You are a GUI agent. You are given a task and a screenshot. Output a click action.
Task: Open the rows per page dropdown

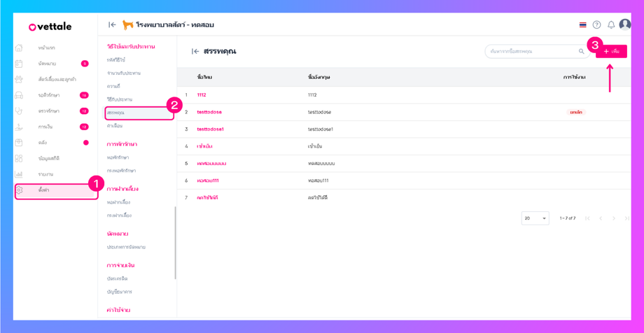pos(535,218)
